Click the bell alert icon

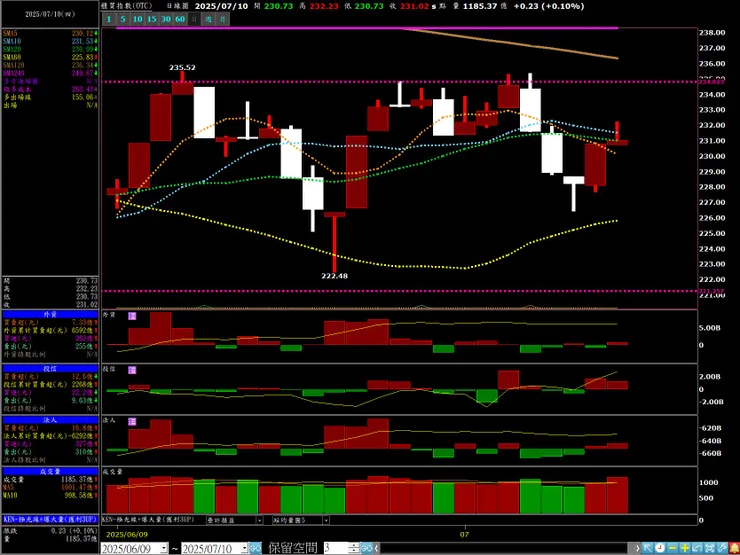pos(734,548)
